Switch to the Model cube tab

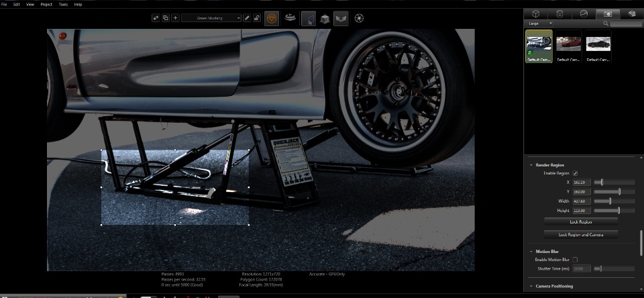tap(535, 14)
